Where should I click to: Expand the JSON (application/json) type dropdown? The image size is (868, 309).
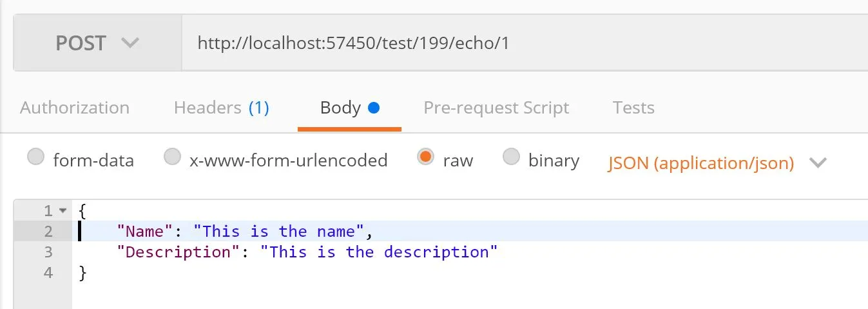click(716, 163)
